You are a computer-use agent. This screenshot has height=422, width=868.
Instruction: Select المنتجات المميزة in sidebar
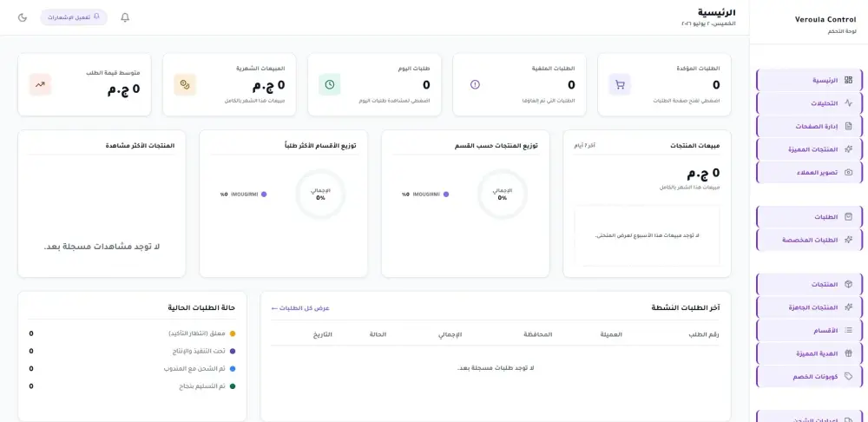click(809, 149)
